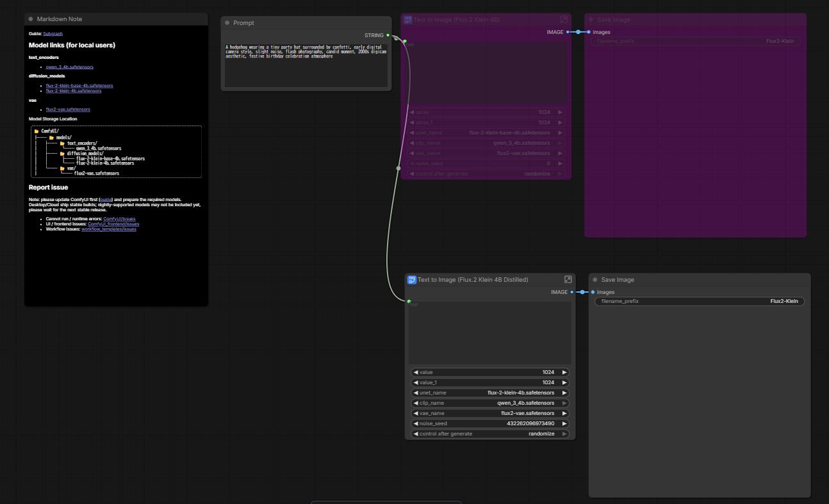The width and height of the screenshot is (829, 504).
Task: Collapse the lower Save Image node
Action: click(595, 280)
